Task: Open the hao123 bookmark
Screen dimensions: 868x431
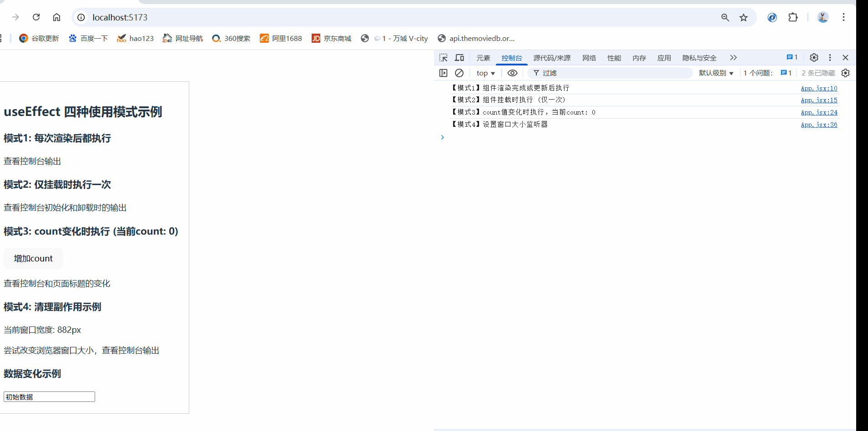Action: (x=135, y=38)
